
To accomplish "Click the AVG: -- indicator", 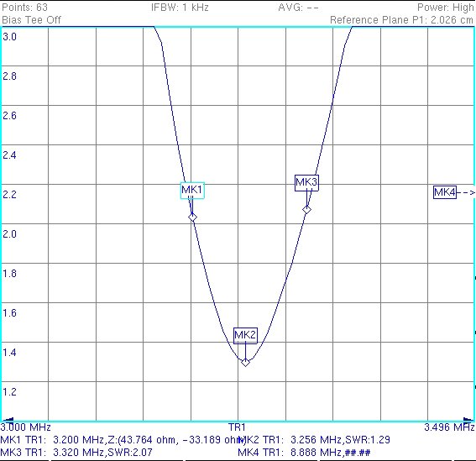I will pyautogui.click(x=298, y=8).
